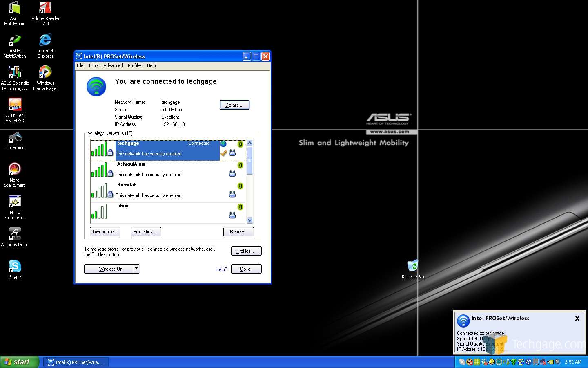The width and height of the screenshot is (588, 368).
Task: Click the IP address value 192.168.1.9
Action: click(x=173, y=124)
